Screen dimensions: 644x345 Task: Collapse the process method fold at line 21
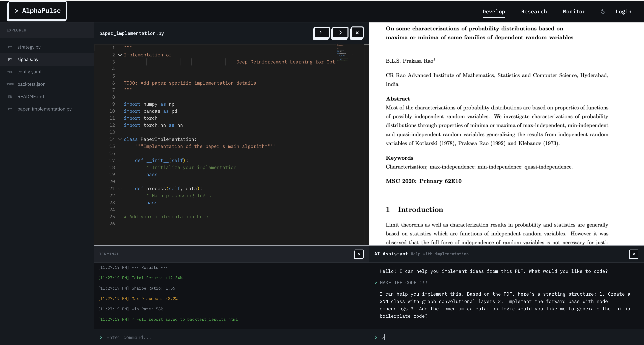(120, 189)
